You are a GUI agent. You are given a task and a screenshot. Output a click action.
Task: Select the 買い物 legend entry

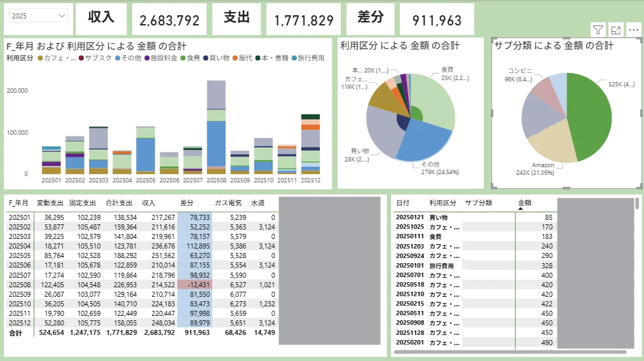(x=216, y=58)
